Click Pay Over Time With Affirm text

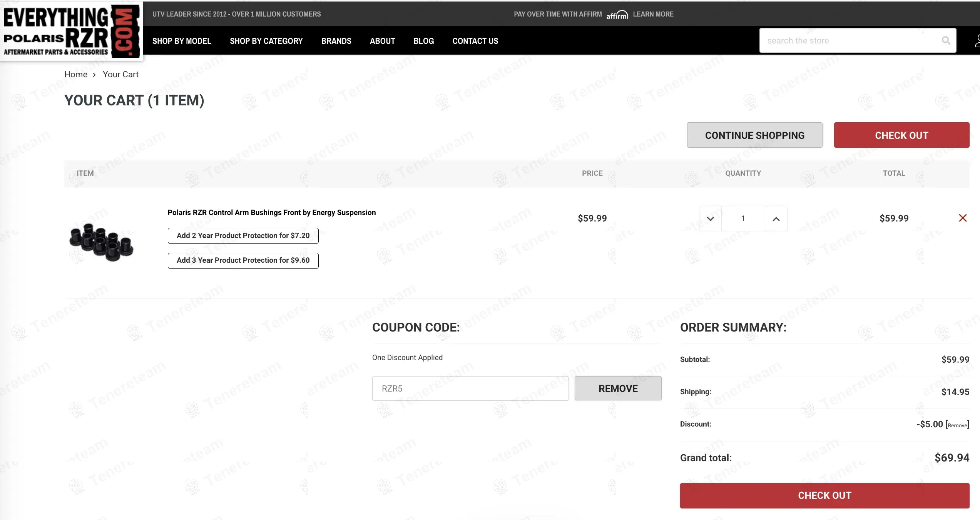coord(558,14)
